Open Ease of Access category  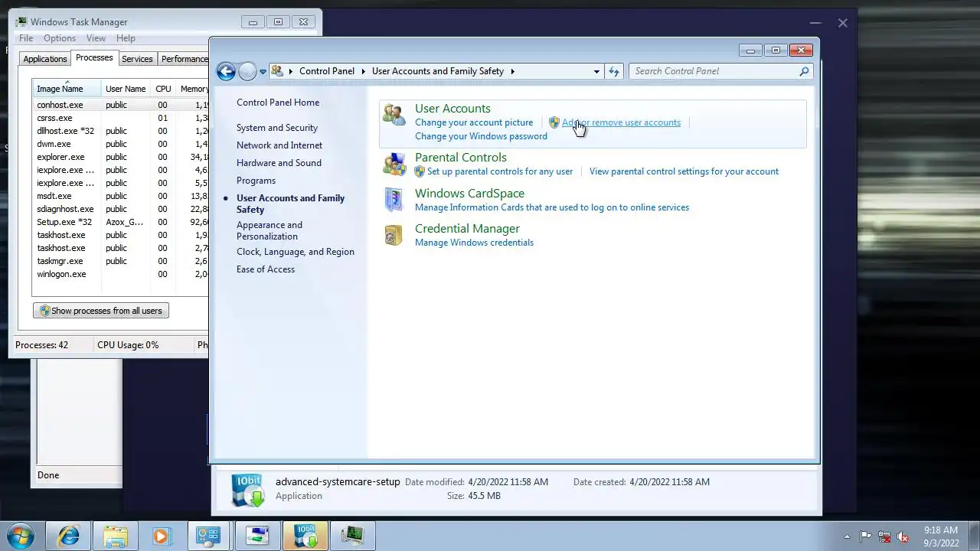pyautogui.click(x=266, y=269)
